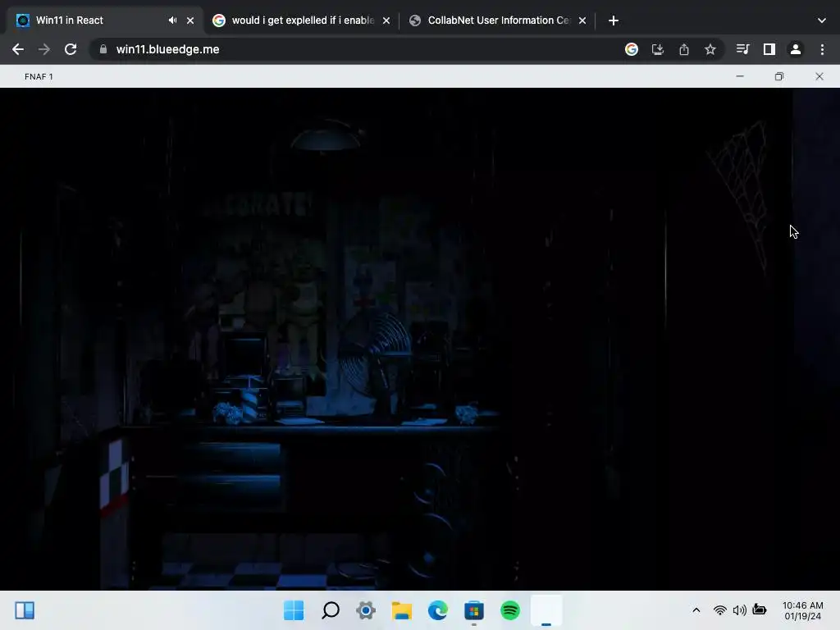Mute the Win11 in React tab audio
Screen dimensions: 840x630
(x=172, y=21)
